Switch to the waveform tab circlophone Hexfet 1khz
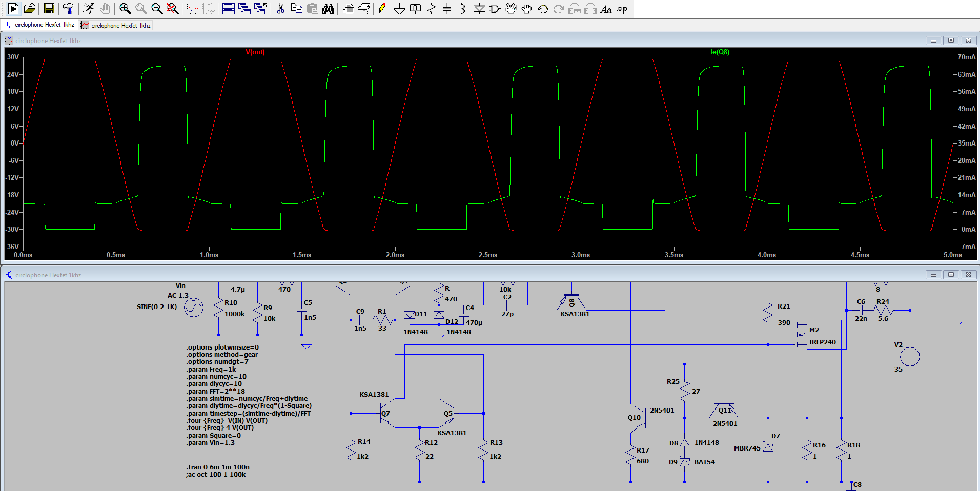980x491 pixels. (x=116, y=25)
